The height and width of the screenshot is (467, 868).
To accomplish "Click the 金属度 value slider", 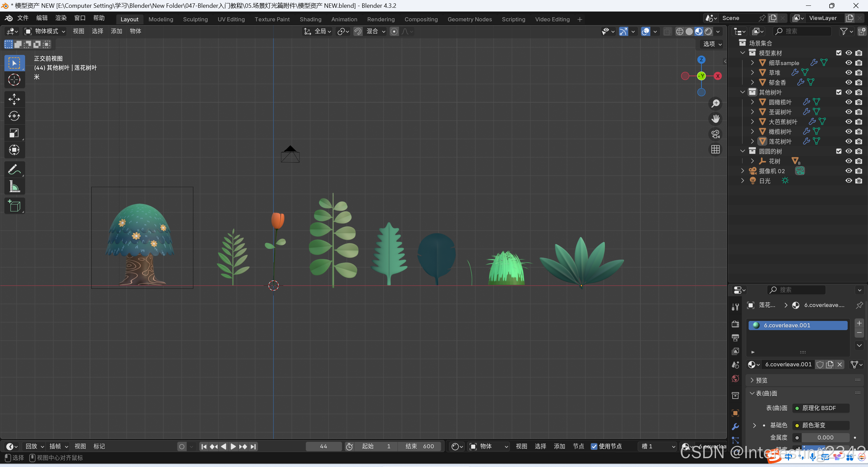I will click(825, 438).
